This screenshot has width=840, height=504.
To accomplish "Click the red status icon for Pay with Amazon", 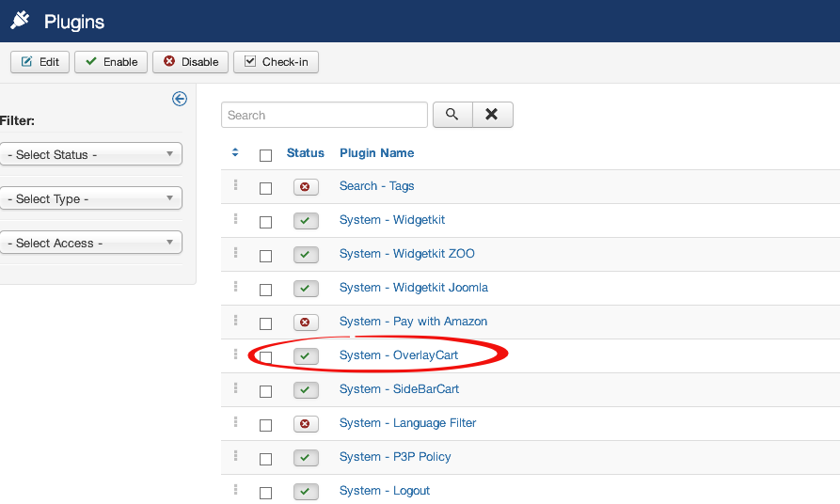I will 305,323.
